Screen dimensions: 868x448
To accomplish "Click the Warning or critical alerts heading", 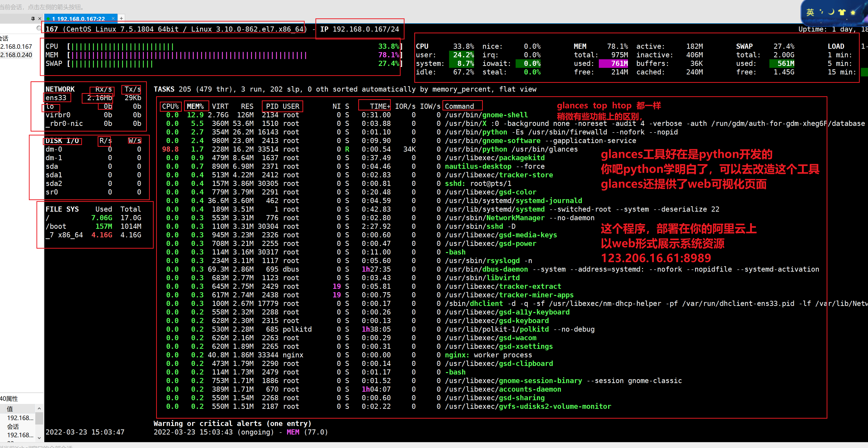I will [232, 423].
